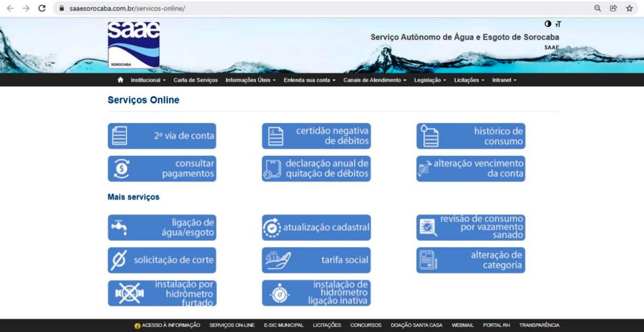Click the home icon in navigation bar

pyautogui.click(x=120, y=80)
